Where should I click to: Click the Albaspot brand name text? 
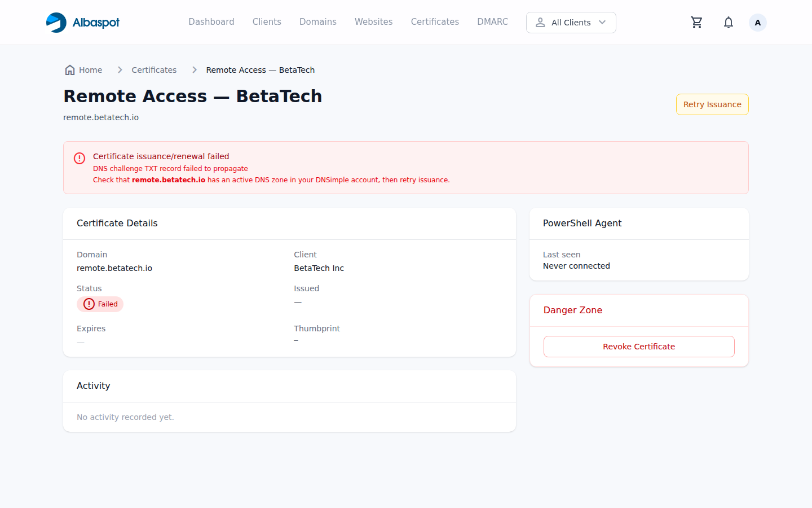click(96, 23)
